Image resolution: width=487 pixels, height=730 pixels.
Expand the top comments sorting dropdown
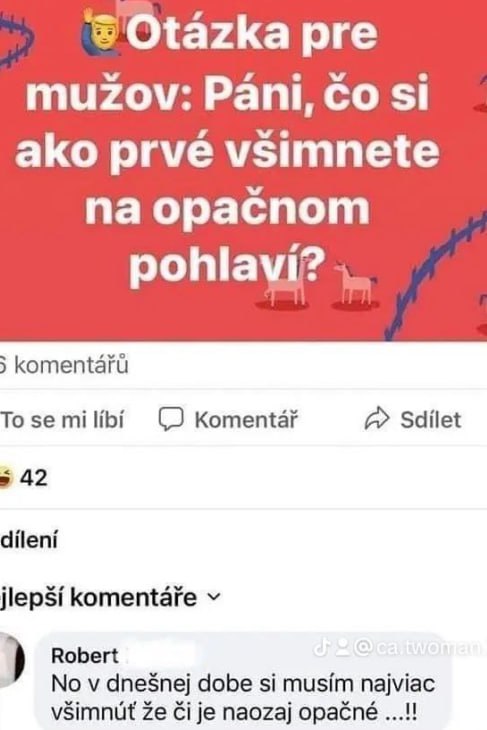point(110,597)
